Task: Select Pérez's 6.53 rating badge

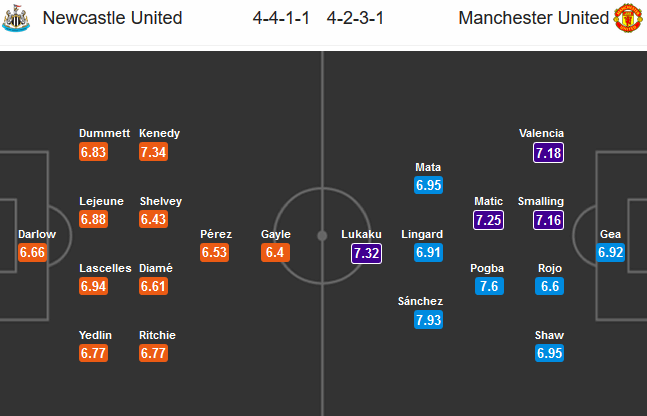Action: 216,253
